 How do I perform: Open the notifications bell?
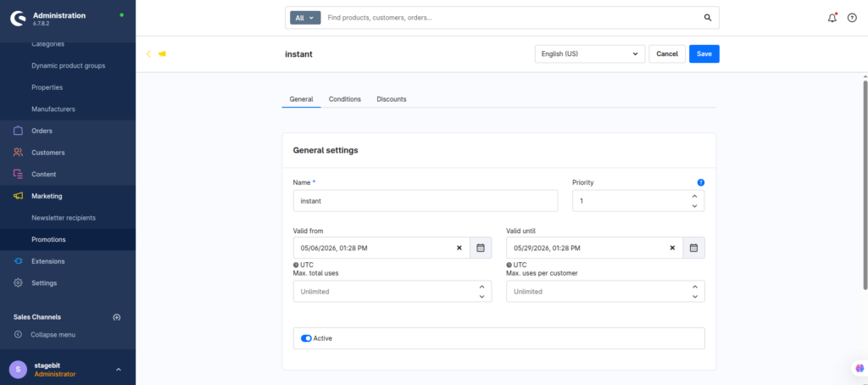point(832,18)
